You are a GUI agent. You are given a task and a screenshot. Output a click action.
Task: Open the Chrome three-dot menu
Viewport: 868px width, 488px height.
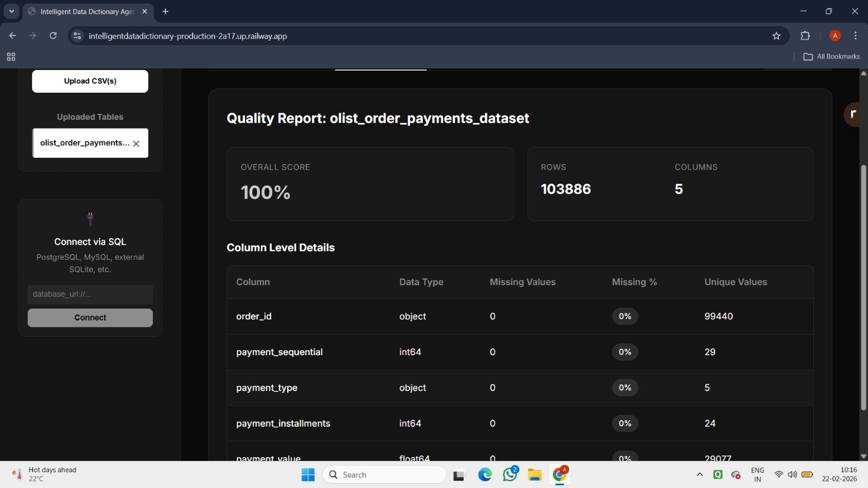(856, 36)
